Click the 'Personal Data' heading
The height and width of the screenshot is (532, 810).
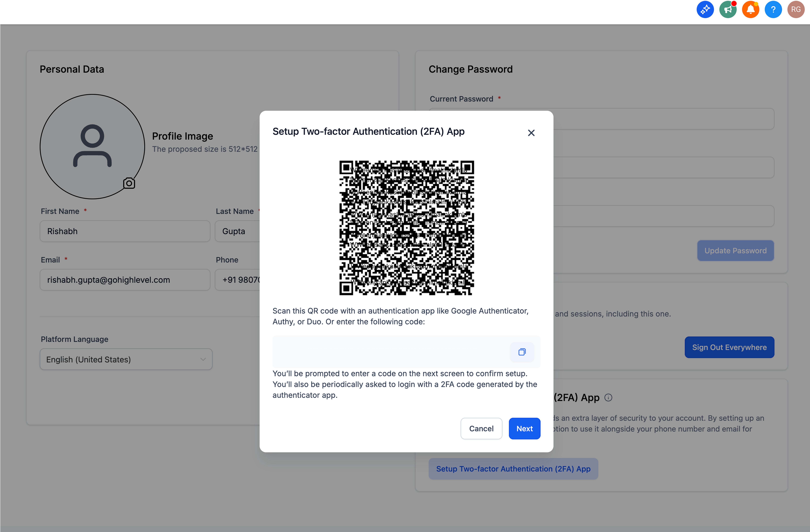72,69
